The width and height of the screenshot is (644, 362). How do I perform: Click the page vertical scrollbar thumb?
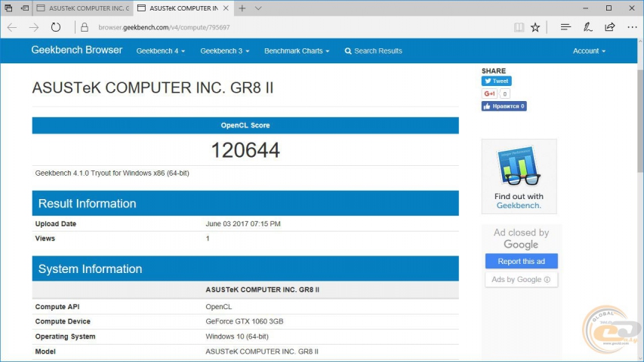coord(640,121)
